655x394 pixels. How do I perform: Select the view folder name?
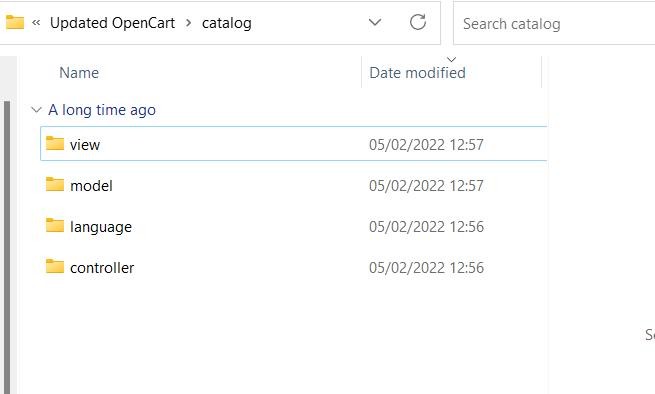click(x=85, y=145)
